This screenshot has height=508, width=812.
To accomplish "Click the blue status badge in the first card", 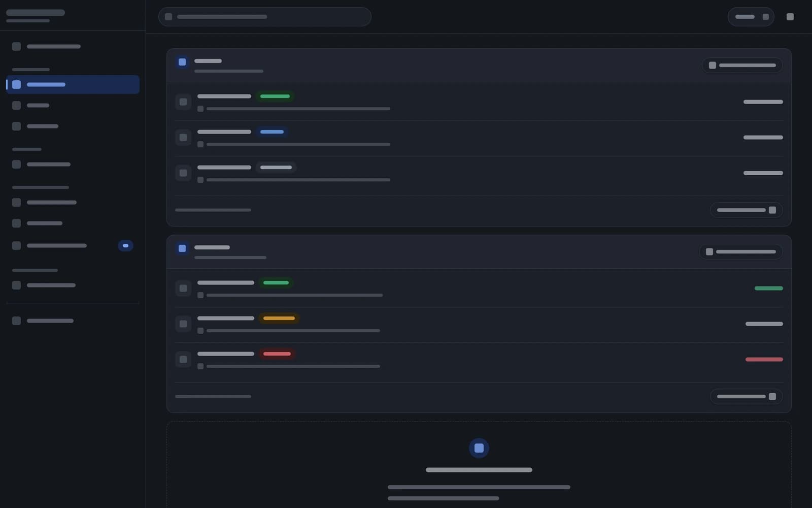I will (272, 132).
